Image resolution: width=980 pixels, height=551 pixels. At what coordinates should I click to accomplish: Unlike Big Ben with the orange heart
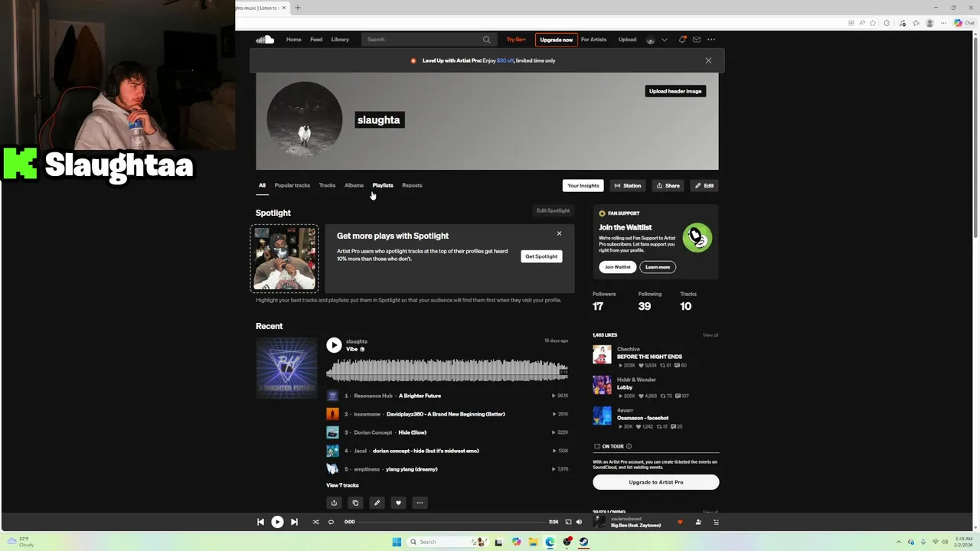pyautogui.click(x=680, y=523)
